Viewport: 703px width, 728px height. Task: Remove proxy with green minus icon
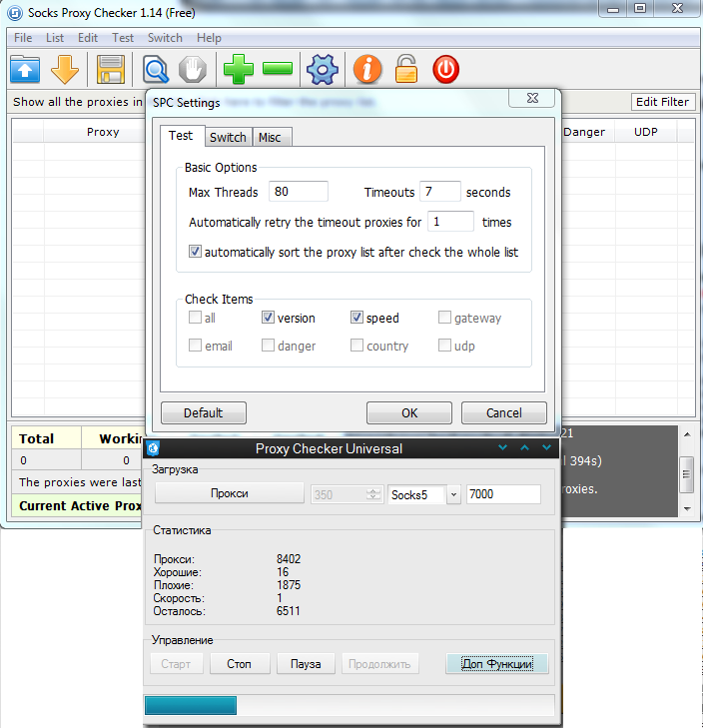(x=278, y=68)
